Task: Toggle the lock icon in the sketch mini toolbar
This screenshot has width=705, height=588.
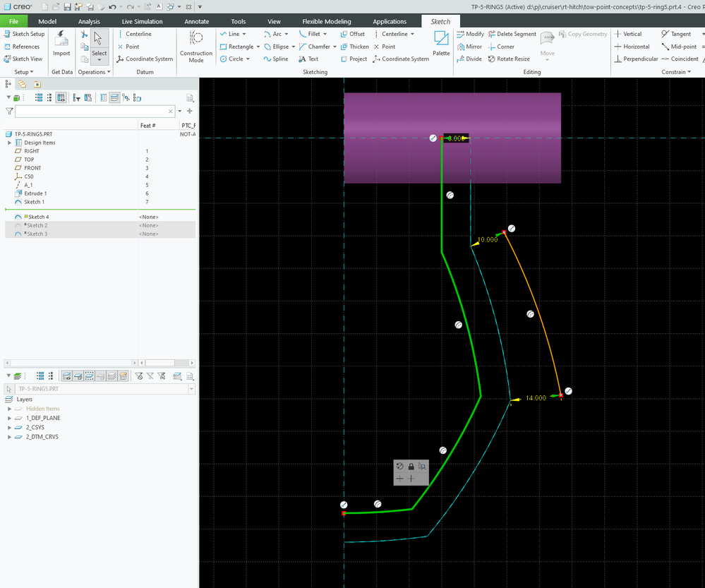Action: (x=411, y=467)
